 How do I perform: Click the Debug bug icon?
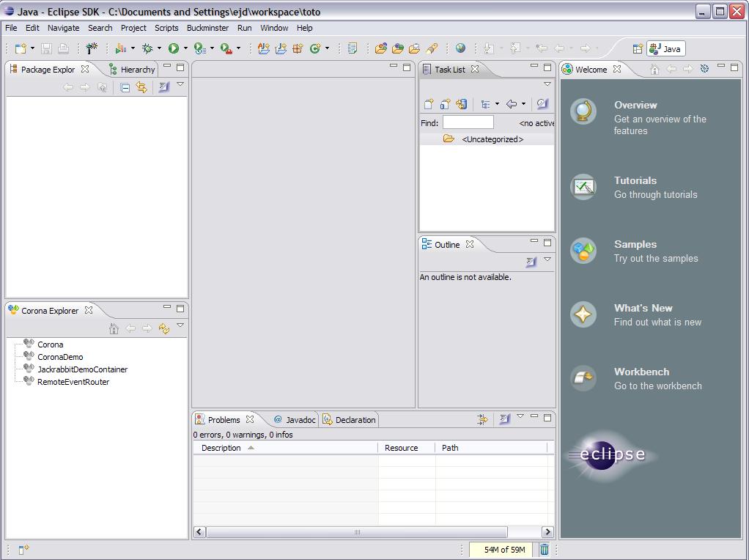[147, 48]
